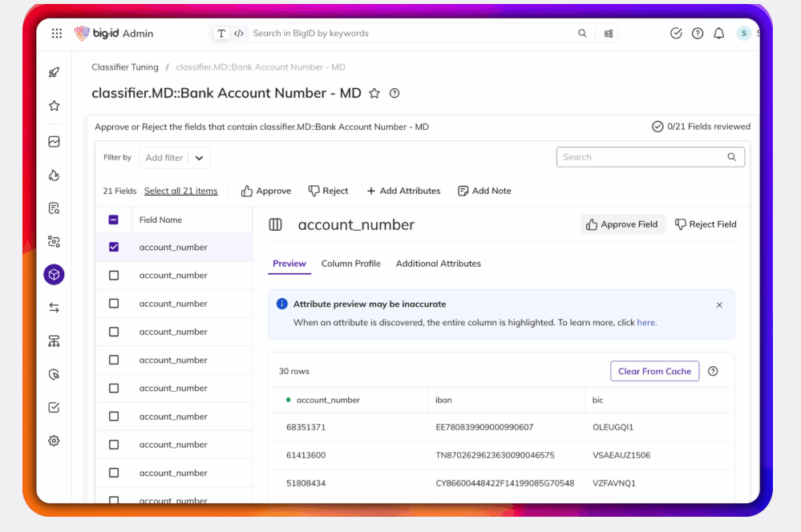The image size is (801, 532).
Task: Click the 'Select all 21 items' link
Action: [x=180, y=191]
